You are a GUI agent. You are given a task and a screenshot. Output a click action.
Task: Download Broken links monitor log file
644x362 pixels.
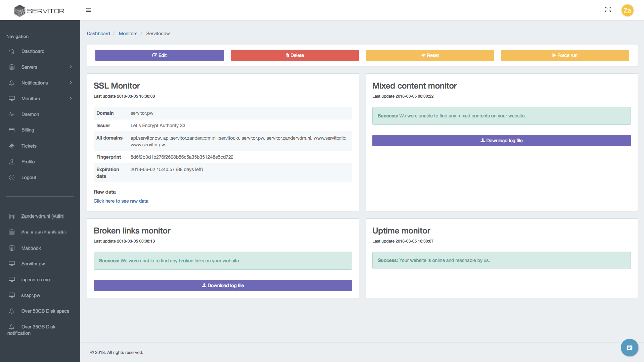223,286
